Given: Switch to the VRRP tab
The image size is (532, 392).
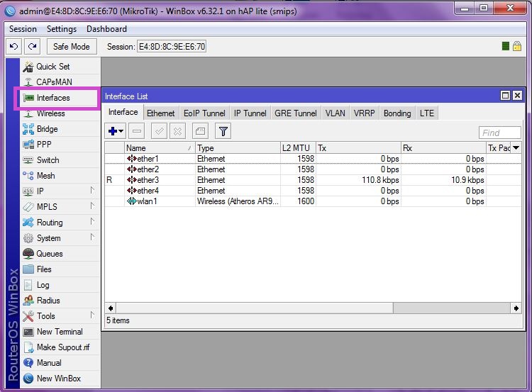Looking at the screenshot, I should (x=364, y=113).
